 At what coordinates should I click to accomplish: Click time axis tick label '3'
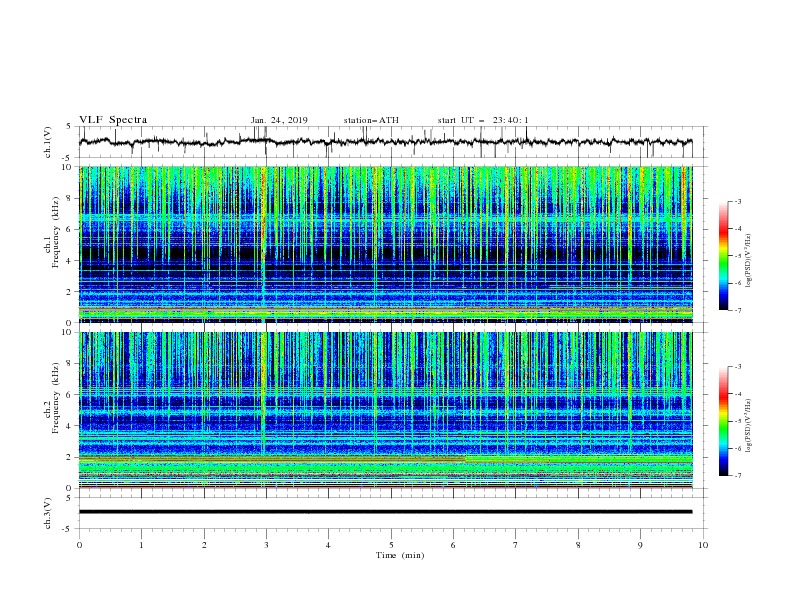click(266, 545)
